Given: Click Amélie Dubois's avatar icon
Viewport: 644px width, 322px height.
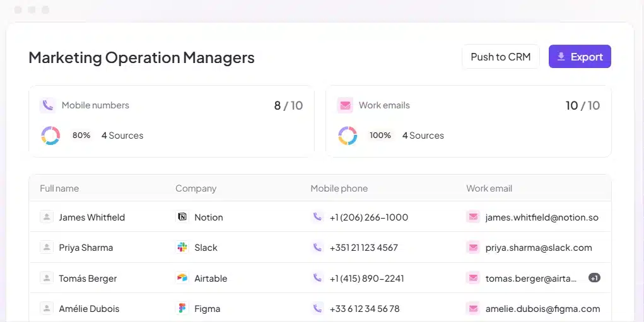Looking at the screenshot, I should coord(47,308).
